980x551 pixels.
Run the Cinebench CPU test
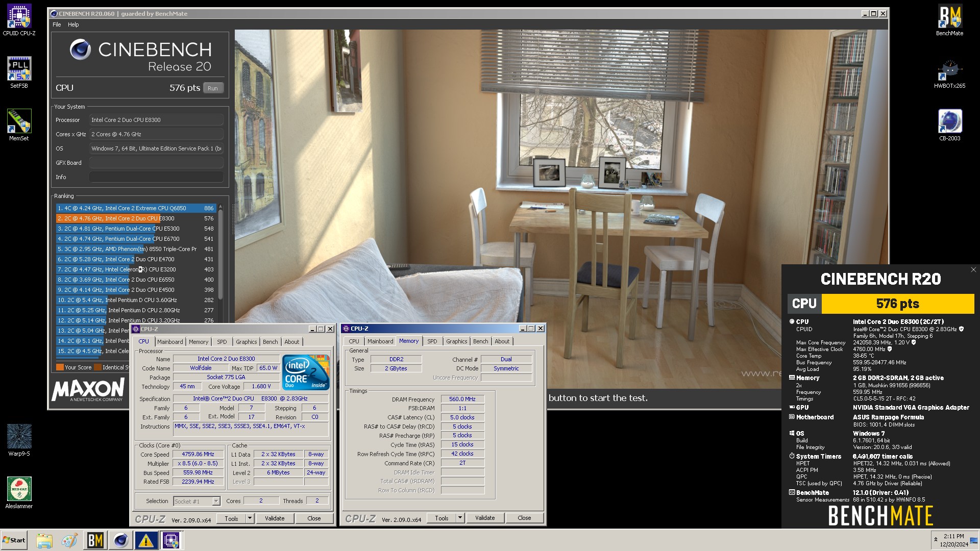click(213, 88)
